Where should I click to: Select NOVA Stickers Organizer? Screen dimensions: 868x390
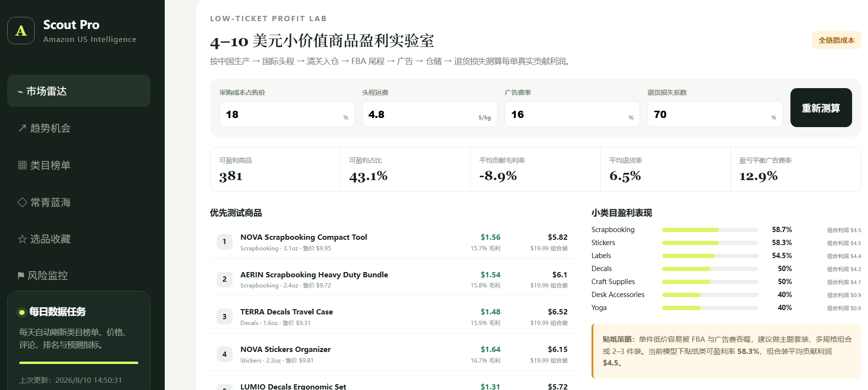click(392, 354)
